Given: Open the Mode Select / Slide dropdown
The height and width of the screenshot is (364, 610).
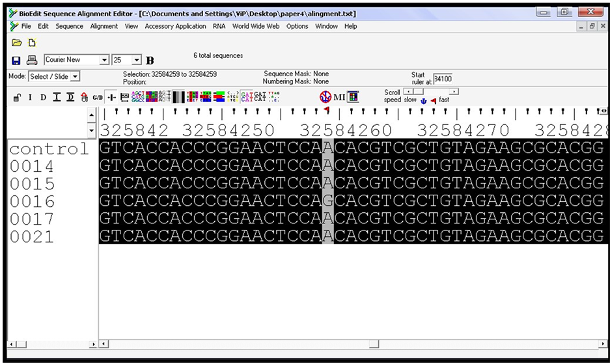Looking at the screenshot, I should click(75, 77).
